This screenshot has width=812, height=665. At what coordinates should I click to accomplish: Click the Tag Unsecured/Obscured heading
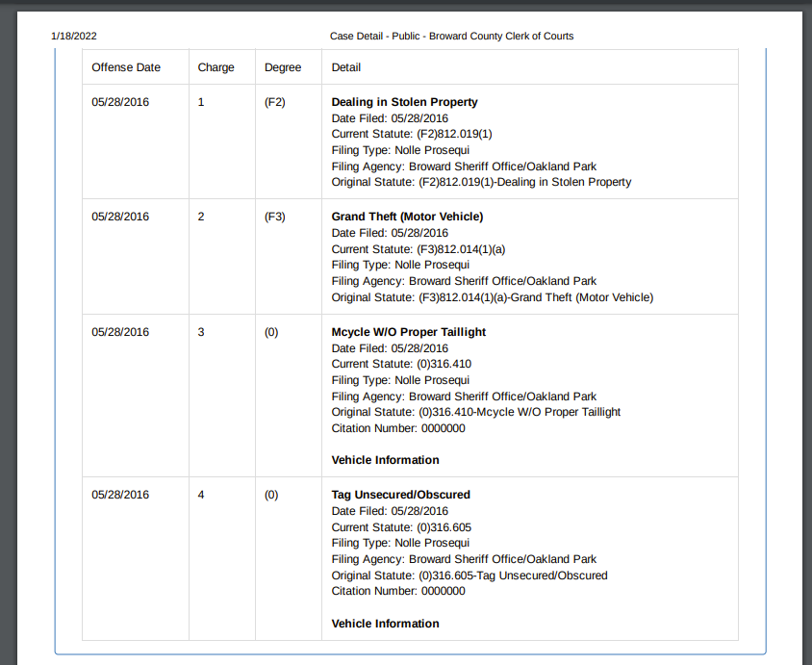pyautogui.click(x=400, y=495)
